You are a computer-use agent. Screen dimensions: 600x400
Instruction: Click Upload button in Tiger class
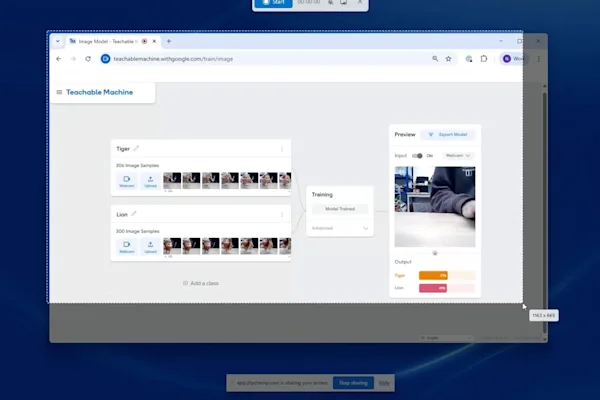(x=150, y=181)
